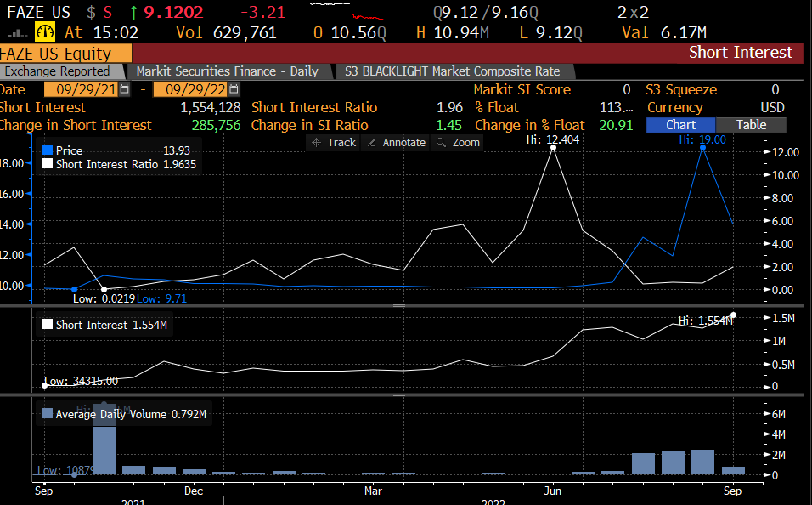Click the Low: 0.0219 ratio marker point

pyautogui.click(x=104, y=289)
